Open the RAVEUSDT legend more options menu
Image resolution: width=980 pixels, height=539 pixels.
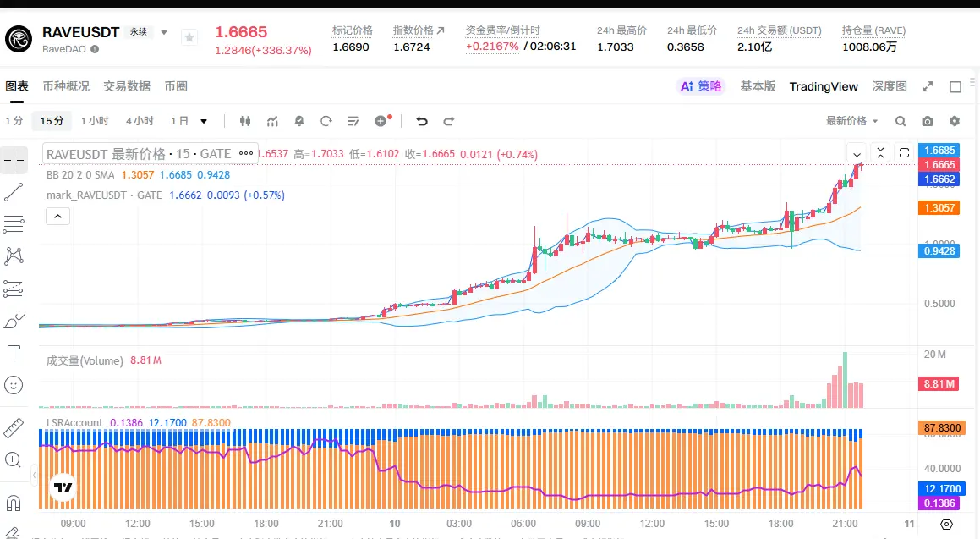point(245,153)
